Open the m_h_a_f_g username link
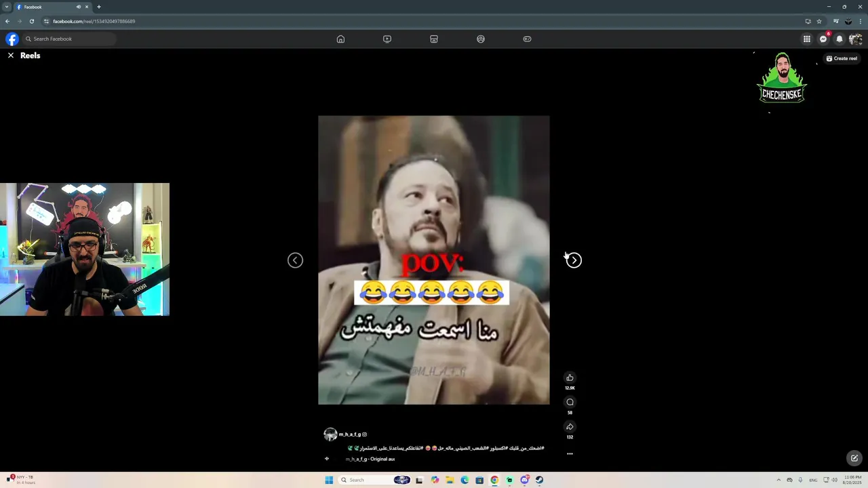The height and width of the screenshot is (488, 868). click(x=350, y=434)
